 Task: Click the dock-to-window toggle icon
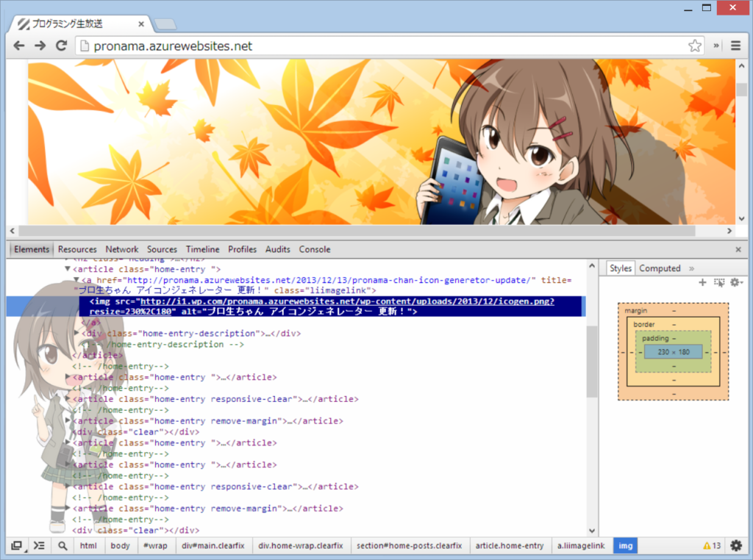pos(17,545)
